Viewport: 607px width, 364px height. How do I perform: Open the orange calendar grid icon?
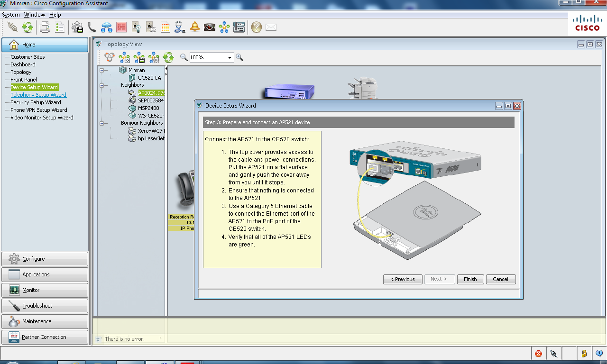click(x=166, y=27)
